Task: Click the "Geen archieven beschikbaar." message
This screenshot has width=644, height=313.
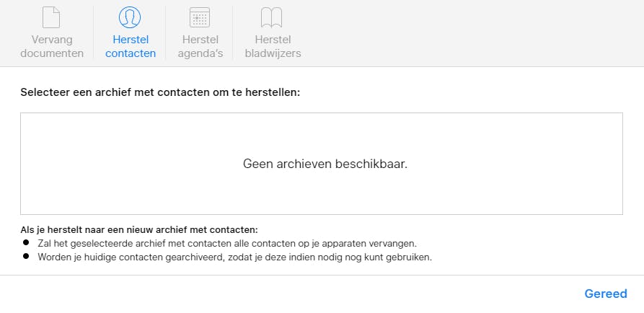Action: coord(325,164)
